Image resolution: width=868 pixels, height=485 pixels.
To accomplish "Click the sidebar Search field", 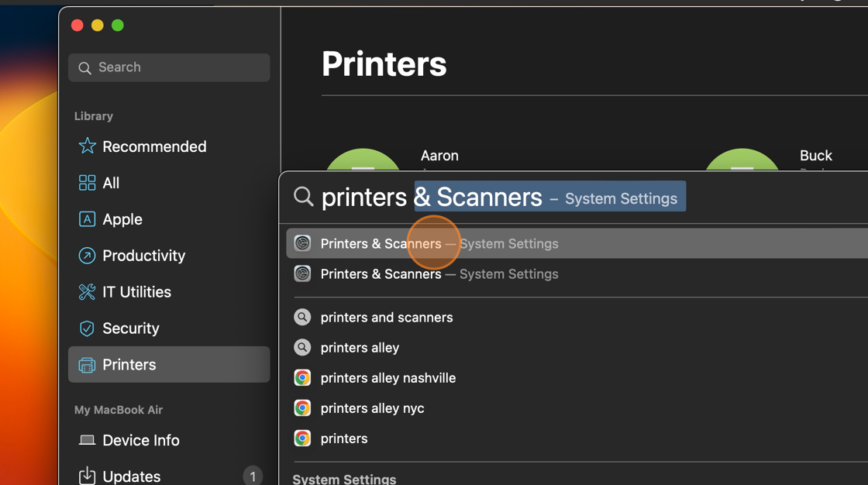I will coord(169,67).
